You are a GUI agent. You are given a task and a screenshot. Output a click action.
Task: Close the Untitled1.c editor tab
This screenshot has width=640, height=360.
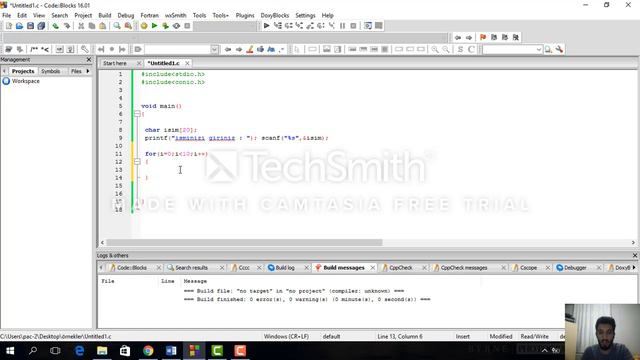pyautogui.click(x=187, y=63)
